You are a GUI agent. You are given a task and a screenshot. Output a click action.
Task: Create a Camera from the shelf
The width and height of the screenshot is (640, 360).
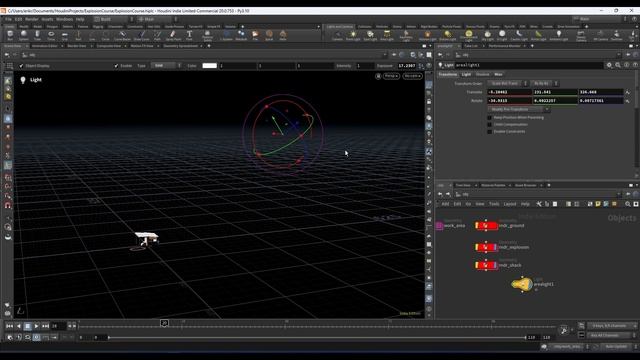click(x=337, y=36)
